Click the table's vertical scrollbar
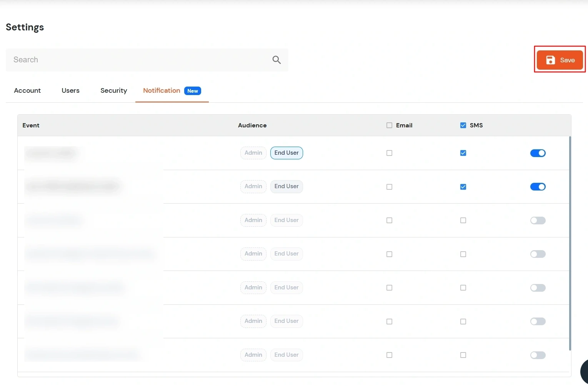Viewport: 588px width, 386px height. [570, 243]
